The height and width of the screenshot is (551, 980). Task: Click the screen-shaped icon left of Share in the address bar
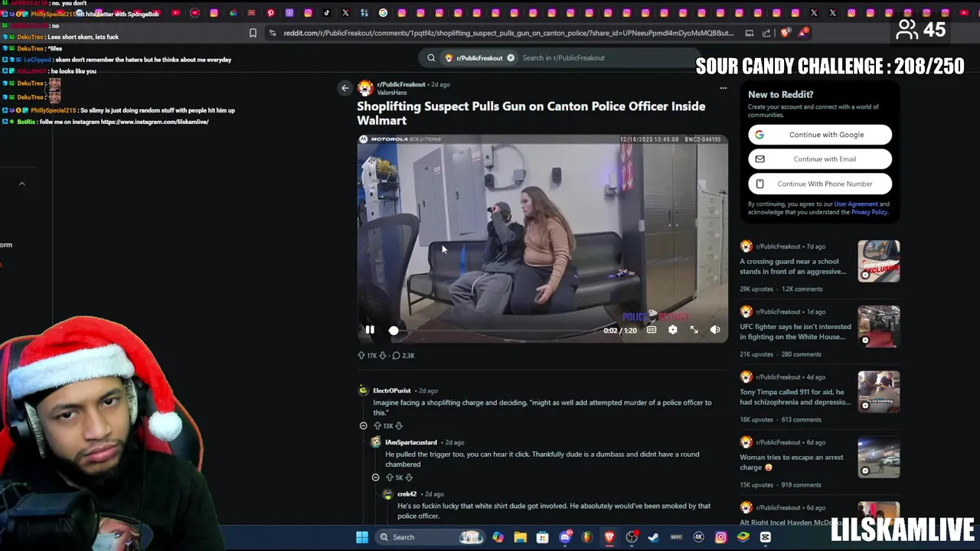(750, 33)
